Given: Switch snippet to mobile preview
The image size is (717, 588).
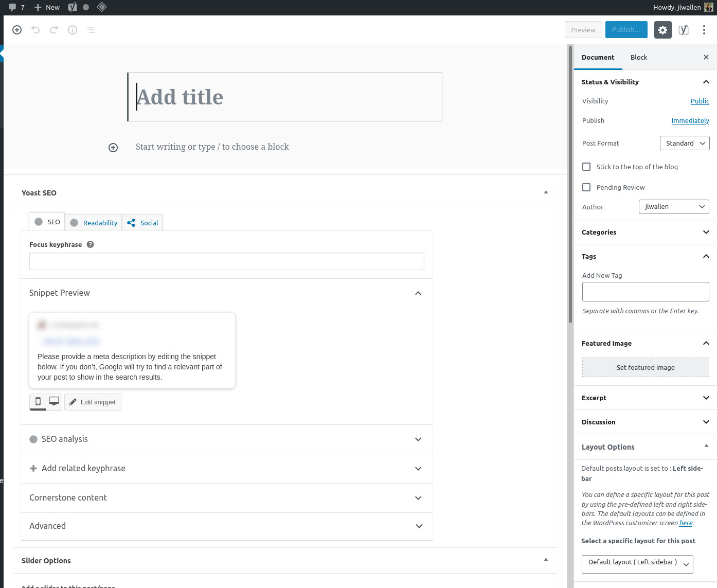Looking at the screenshot, I should [38, 402].
